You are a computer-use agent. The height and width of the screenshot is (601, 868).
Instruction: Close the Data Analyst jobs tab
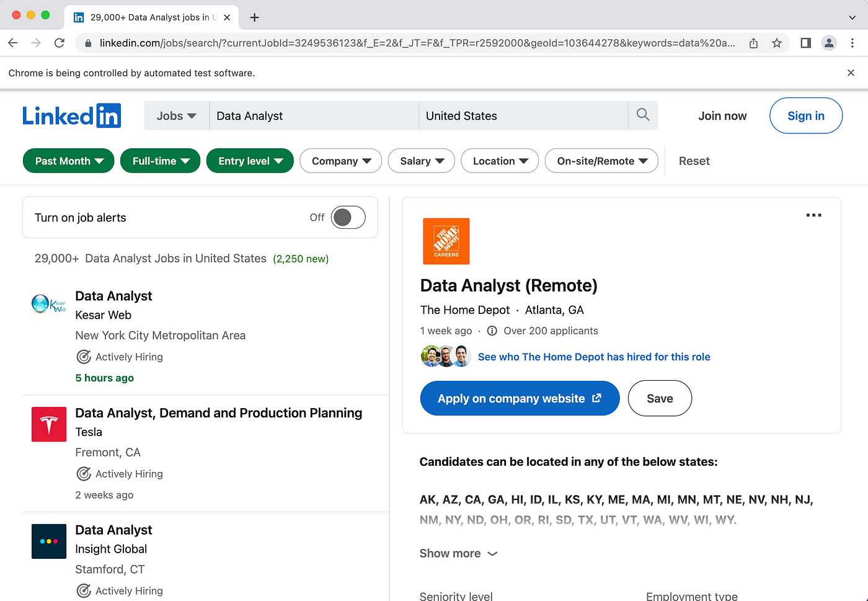point(227,17)
